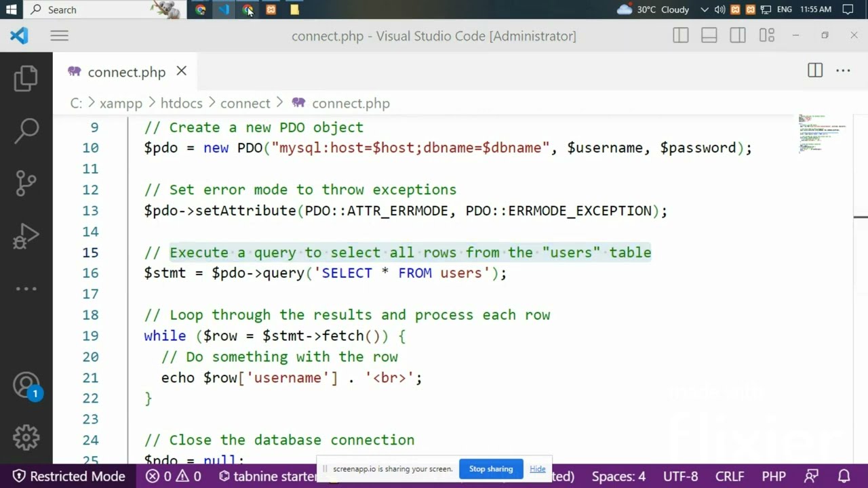
Task: Click the $password variable on line 10
Action: tap(698, 148)
